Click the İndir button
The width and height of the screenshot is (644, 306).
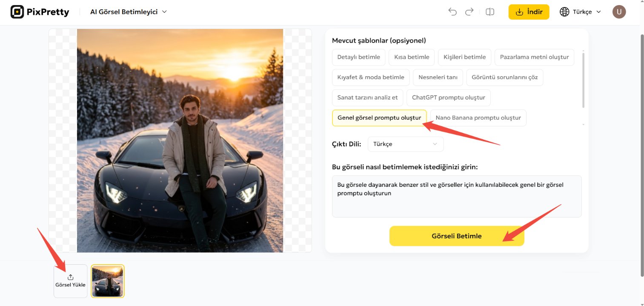[x=529, y=11]
